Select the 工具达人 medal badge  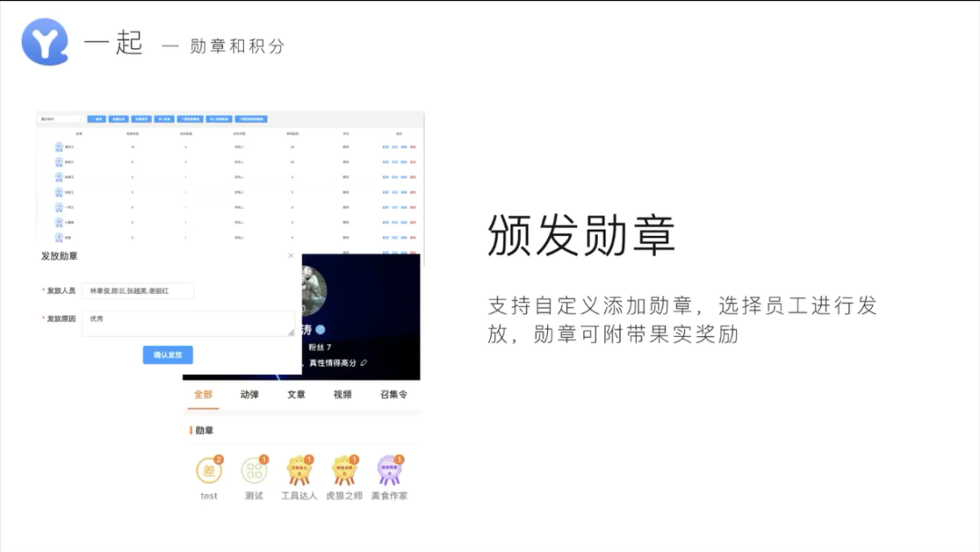coord(299,470)
